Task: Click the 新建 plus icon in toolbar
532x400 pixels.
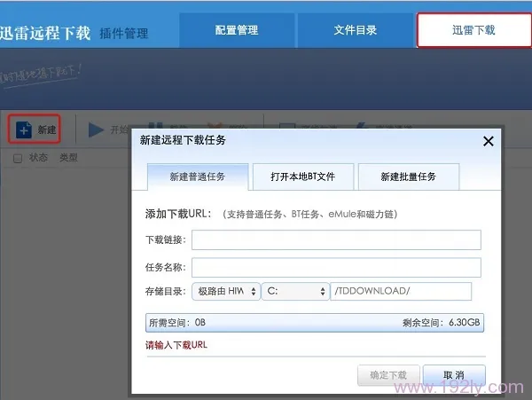Action: 24,130
